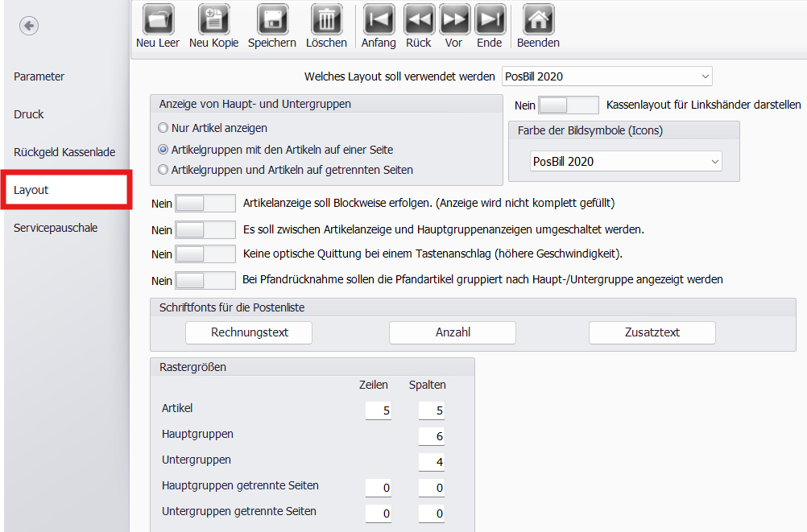This screenshot has width=807, height=532.
Task: Delete the entry using the Löschen icon
Action: click(326, 19)
